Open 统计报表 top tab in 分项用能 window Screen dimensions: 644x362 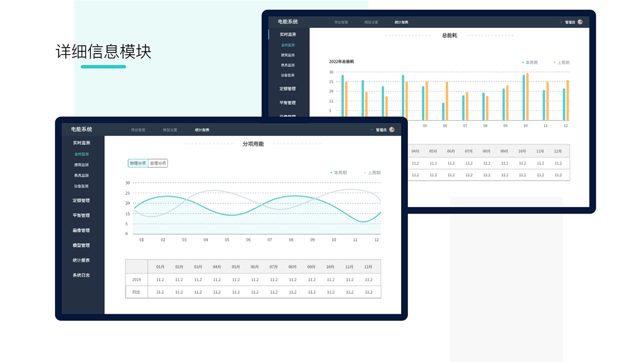click(202, 130)
